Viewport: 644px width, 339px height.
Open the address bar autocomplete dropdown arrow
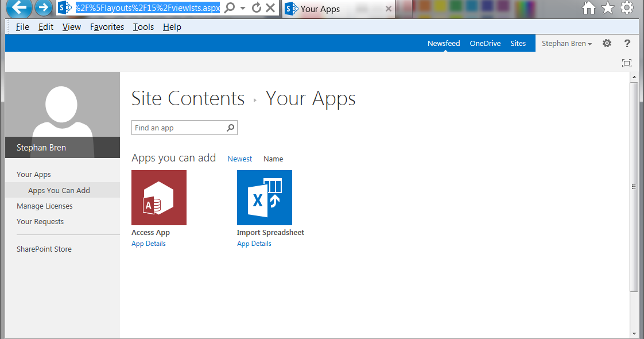(x=243, y=8)
